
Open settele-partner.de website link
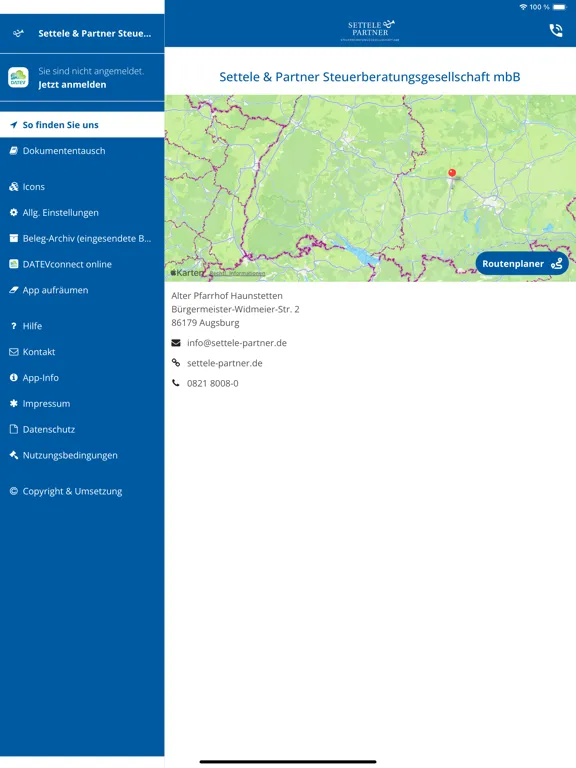click(225, 363)
